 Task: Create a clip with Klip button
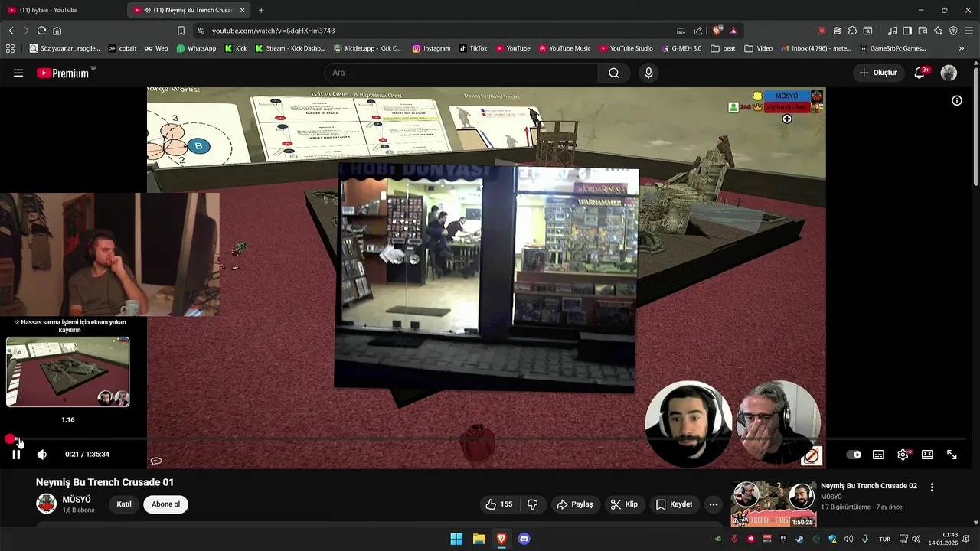click(624, 504)
